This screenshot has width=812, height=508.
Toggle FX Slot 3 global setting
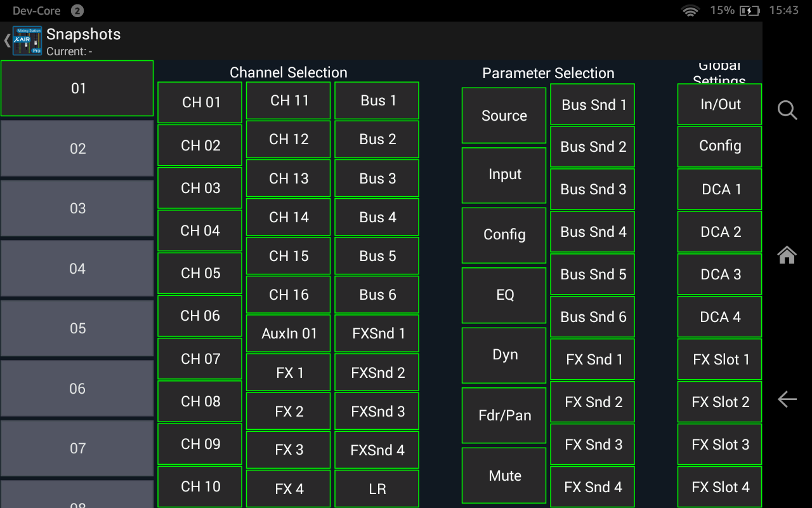pos(720,444)
